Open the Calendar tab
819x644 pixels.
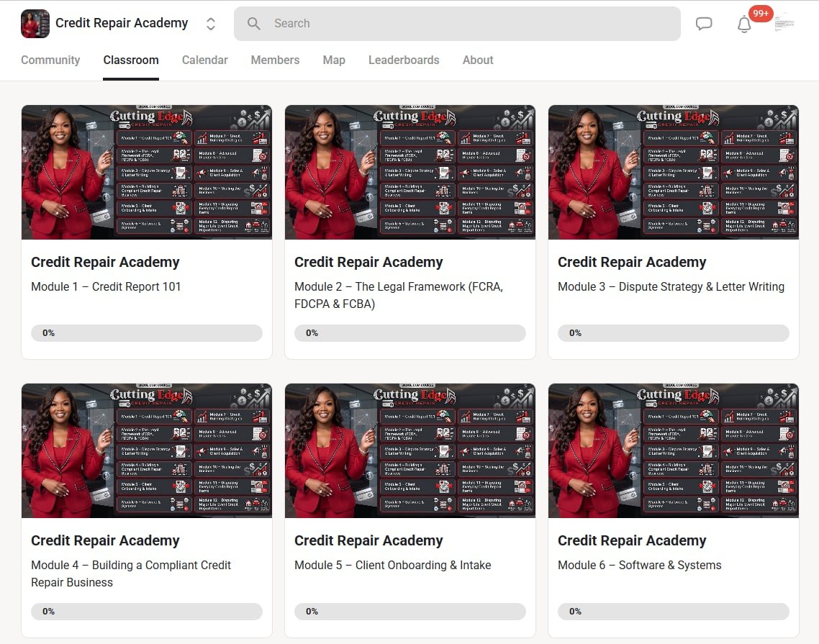click(x=204, y=60)
